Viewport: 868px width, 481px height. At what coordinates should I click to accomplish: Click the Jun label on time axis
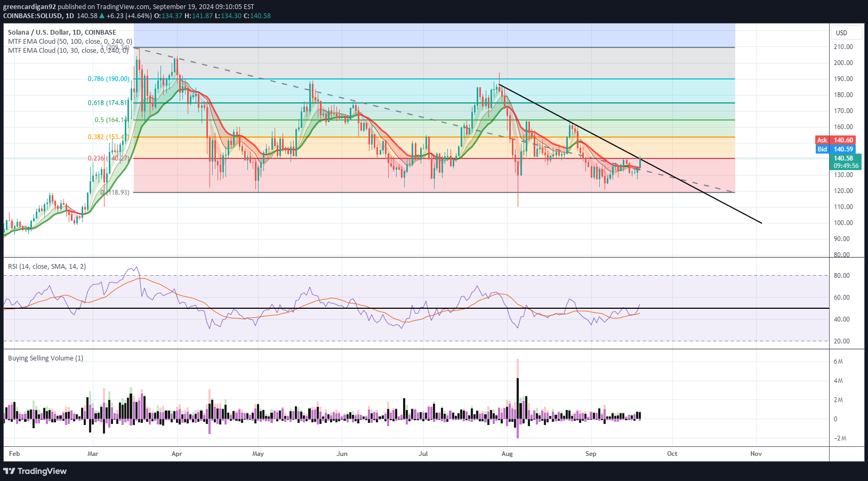(x=342, y=454)
